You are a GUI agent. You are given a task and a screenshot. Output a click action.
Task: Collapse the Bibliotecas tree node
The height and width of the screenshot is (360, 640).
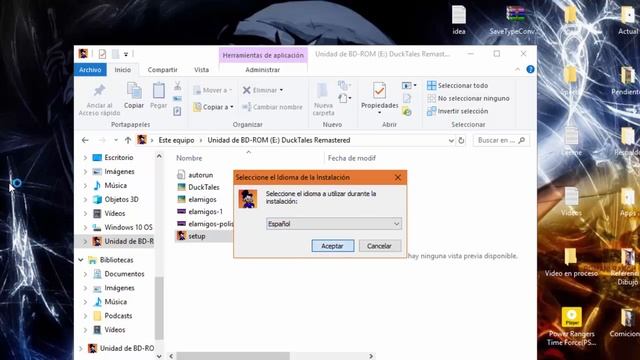(x=81, y=260)
